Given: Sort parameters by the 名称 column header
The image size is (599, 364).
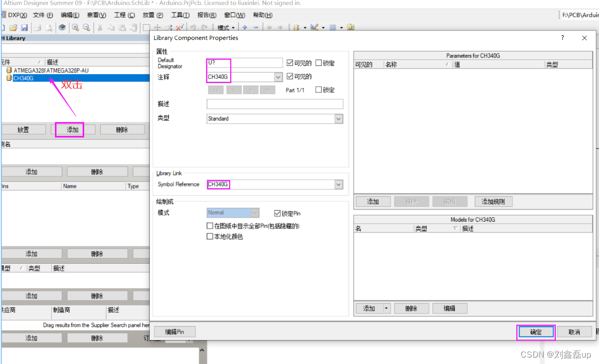Looking at the screenshot, I should pyautogui.click(x=418, y=64).
